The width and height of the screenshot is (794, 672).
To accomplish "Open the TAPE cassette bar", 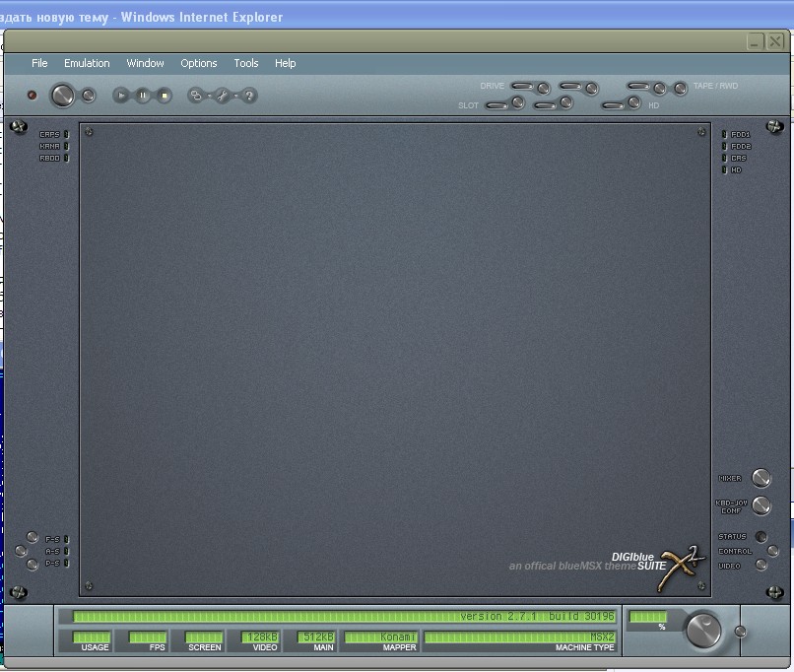I will click(638, 86).
